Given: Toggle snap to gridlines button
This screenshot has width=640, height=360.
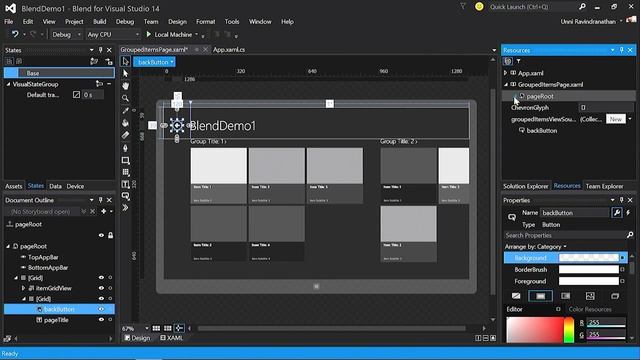Looking at the screenshot, I should coord(168,328).
